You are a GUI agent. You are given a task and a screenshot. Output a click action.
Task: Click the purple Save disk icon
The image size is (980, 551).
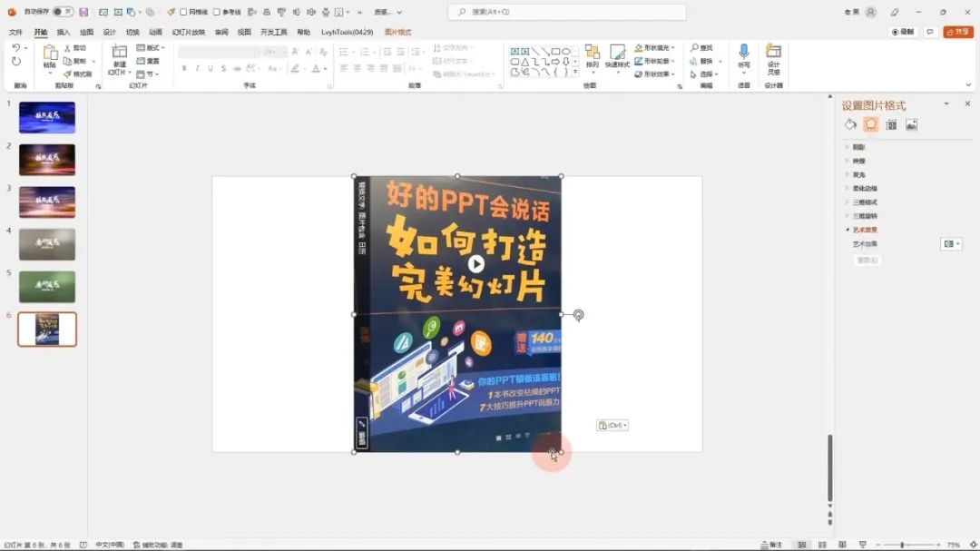83,12
